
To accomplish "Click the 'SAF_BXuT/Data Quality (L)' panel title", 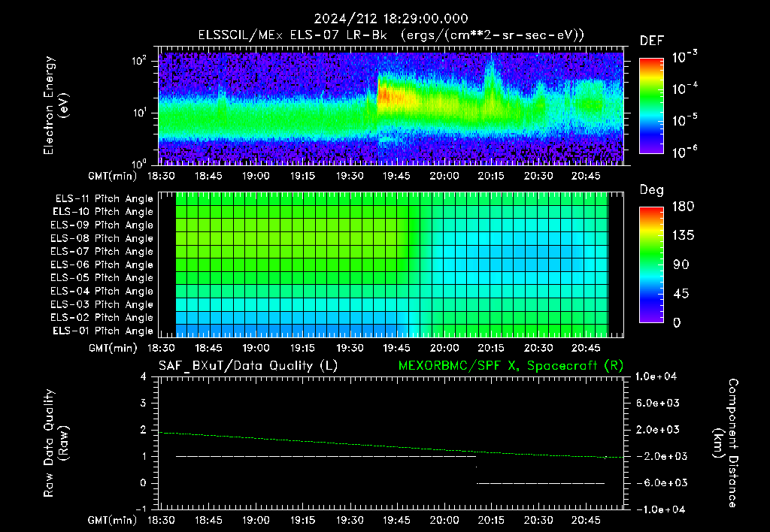I will tap(248, 366).
